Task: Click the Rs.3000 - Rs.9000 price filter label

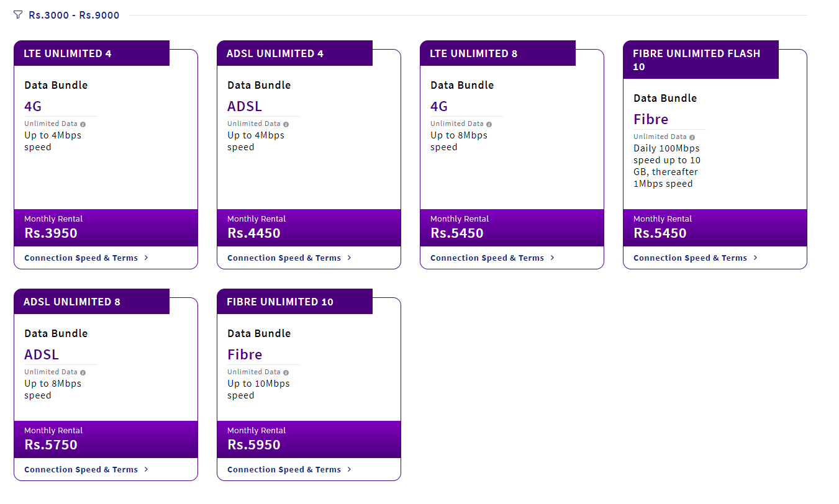Action: pos(74,15)
